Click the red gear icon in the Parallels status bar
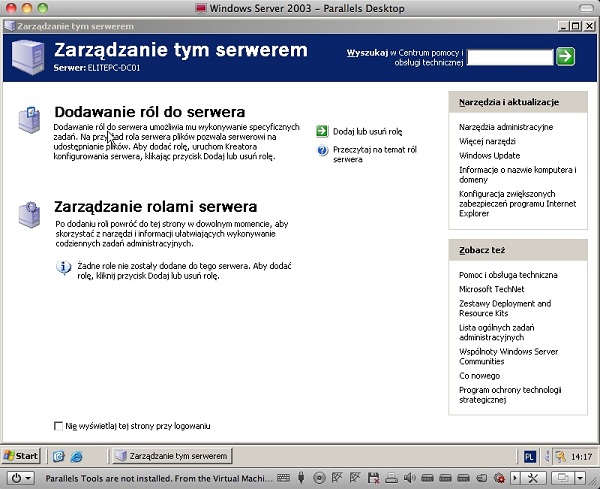Viewport: 600px width, 489px height. (x=499, y=478)
